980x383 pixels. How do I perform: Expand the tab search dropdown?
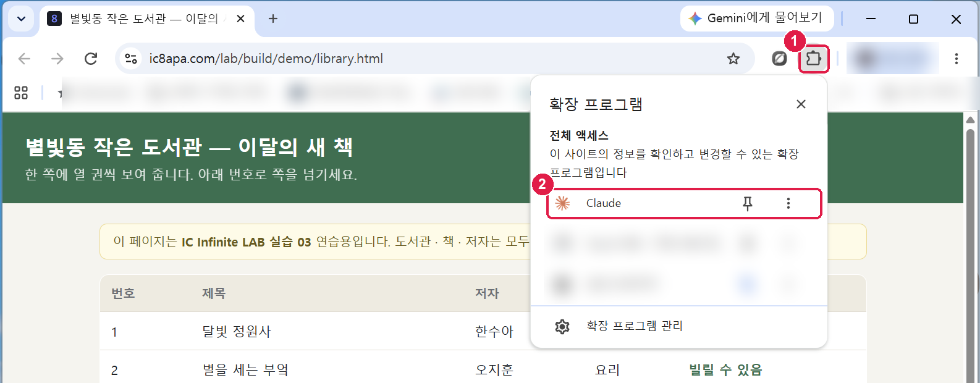tap(21, 19)
